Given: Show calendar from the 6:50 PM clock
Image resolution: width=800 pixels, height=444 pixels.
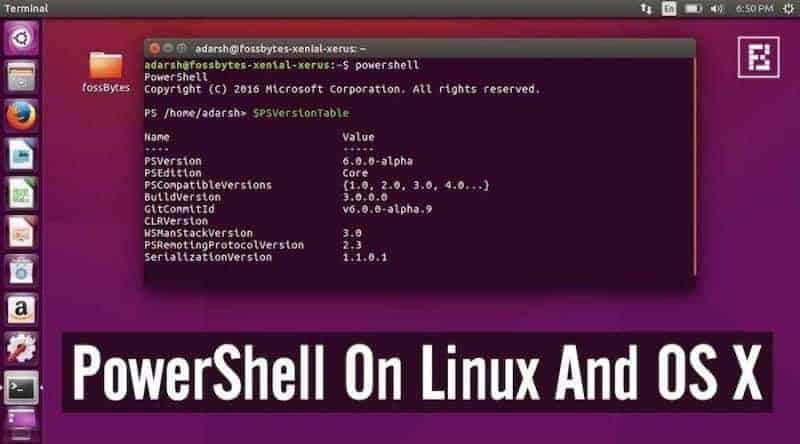Looking at the screenshot, I should (754, 9).
